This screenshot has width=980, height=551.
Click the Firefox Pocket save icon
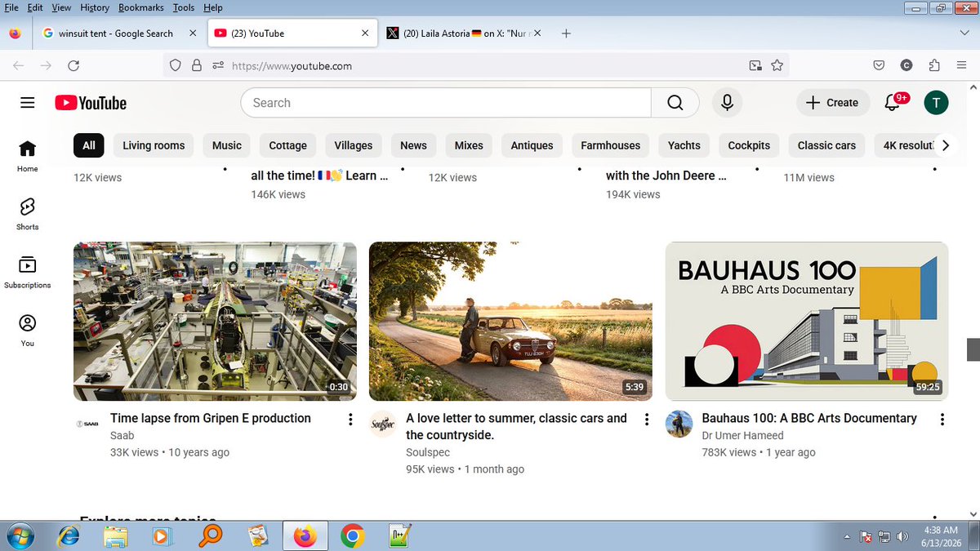(x=879, y=65)
